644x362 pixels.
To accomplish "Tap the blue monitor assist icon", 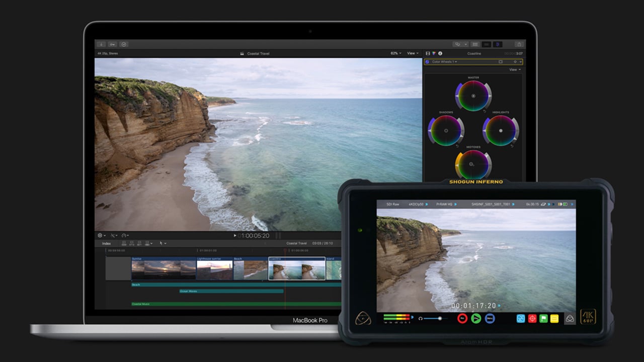I will [521, 318].
